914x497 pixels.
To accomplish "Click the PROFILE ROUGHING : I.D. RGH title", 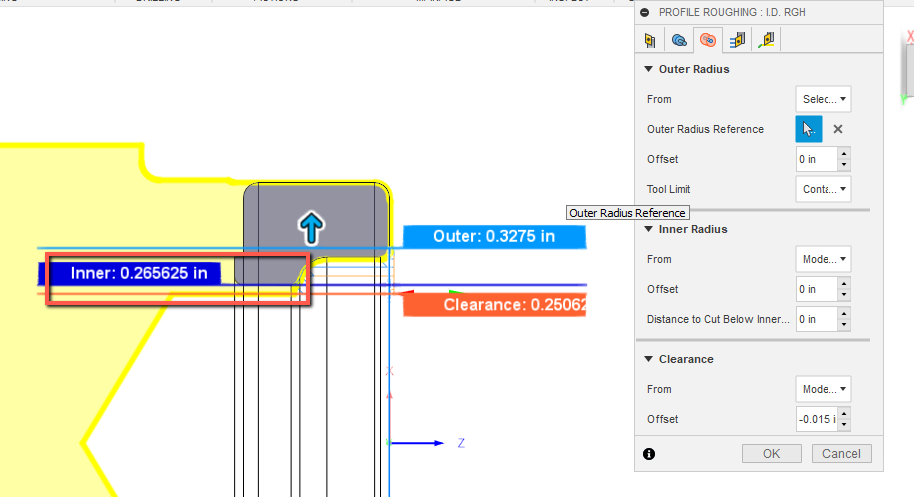I will 732,12.
